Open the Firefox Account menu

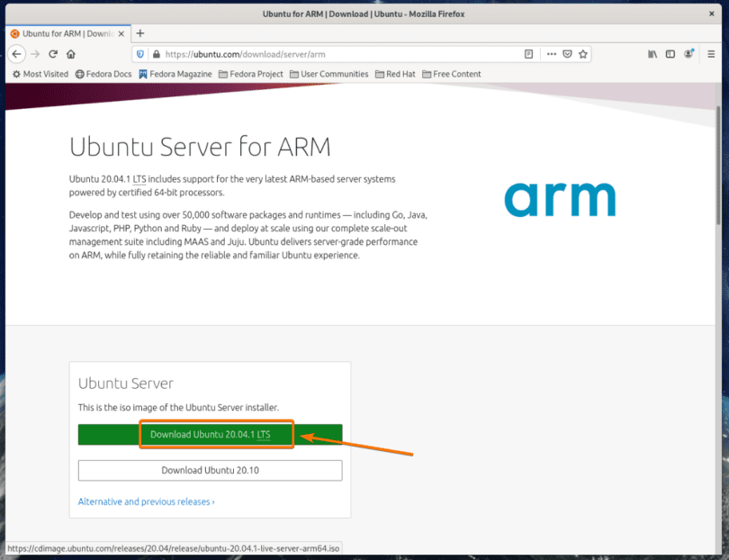click(x=688, y=54)
